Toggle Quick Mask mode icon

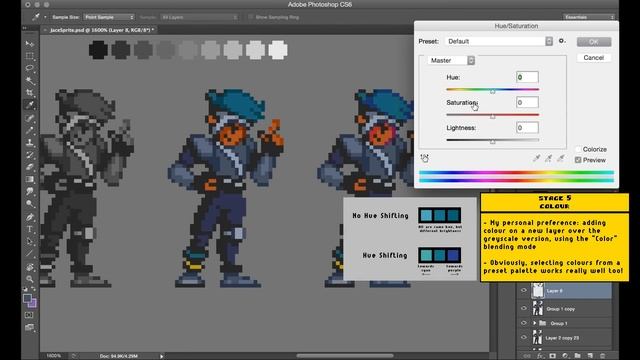click(x=29, y=315)
